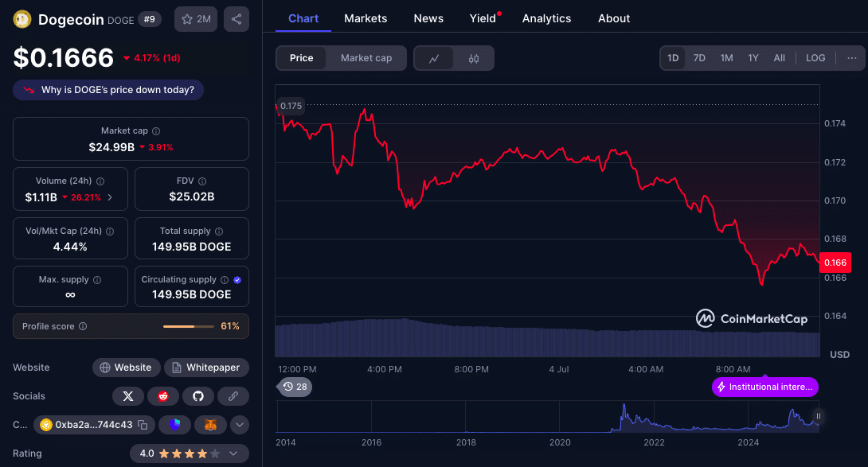Open FDV info icon
Screen dimensions: 868x467
pyautogui.click(x=202, y=181)
